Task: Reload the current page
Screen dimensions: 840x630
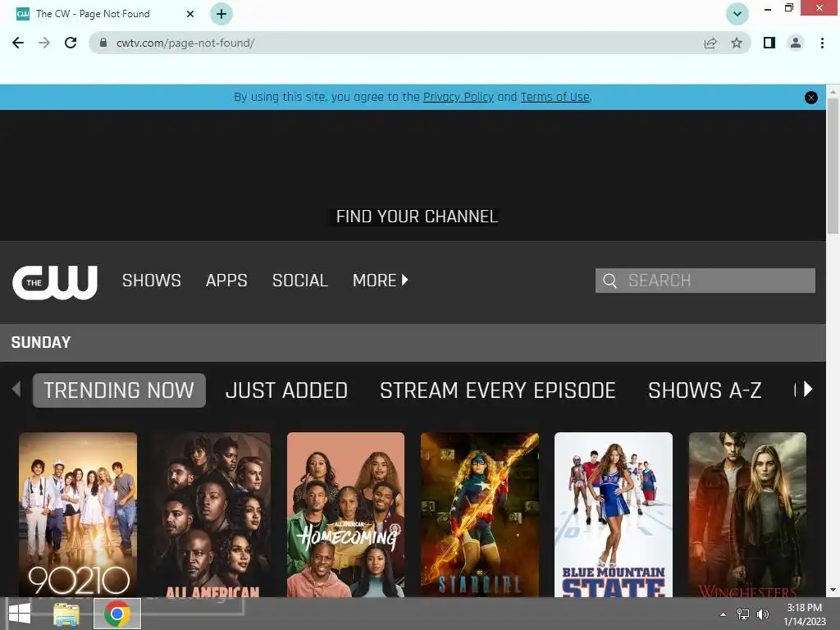Action: [x=71, y=43]
